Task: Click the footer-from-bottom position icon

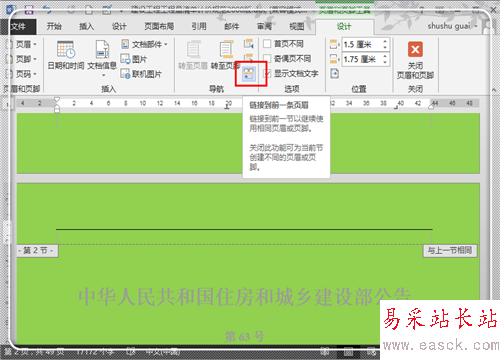Action: click(334, 59)
